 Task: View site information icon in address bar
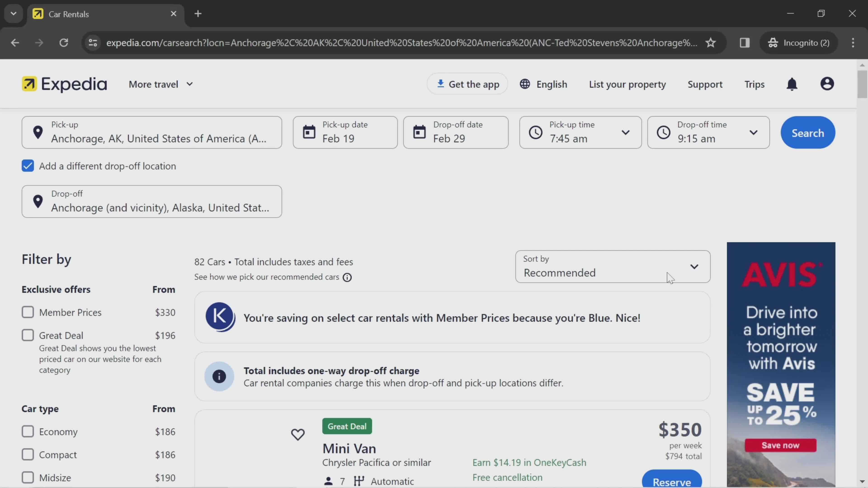tap(93, 43)
